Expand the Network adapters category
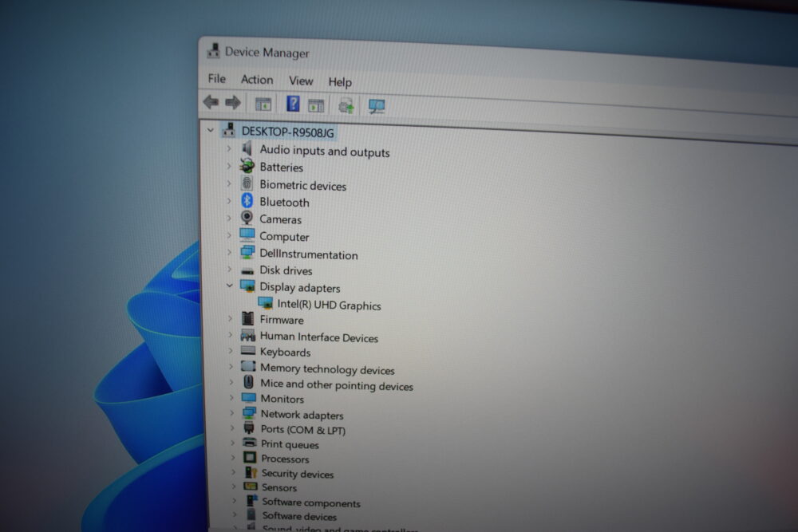 point(231,412)
